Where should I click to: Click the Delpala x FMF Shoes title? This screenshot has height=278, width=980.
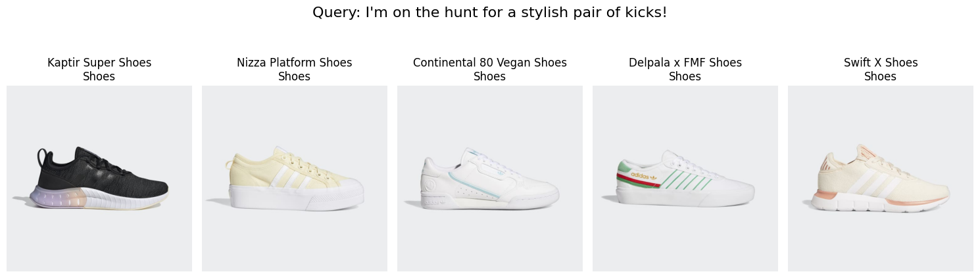685,63
